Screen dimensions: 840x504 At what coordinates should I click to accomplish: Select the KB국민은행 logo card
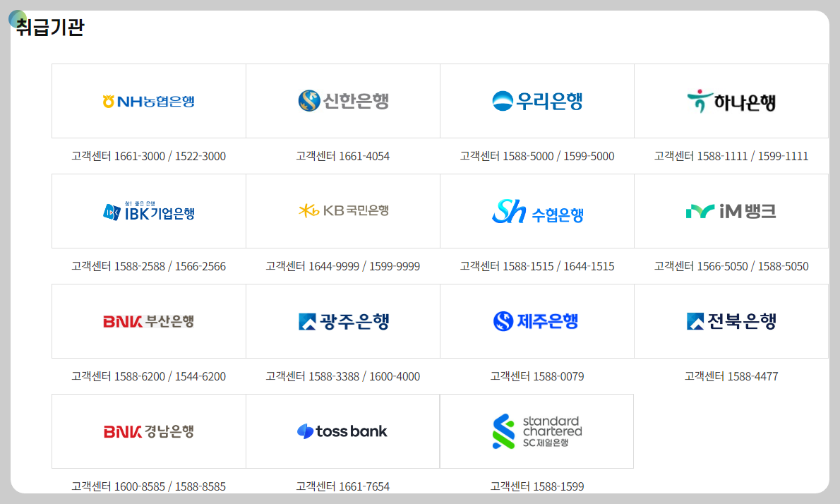[343, 211]
